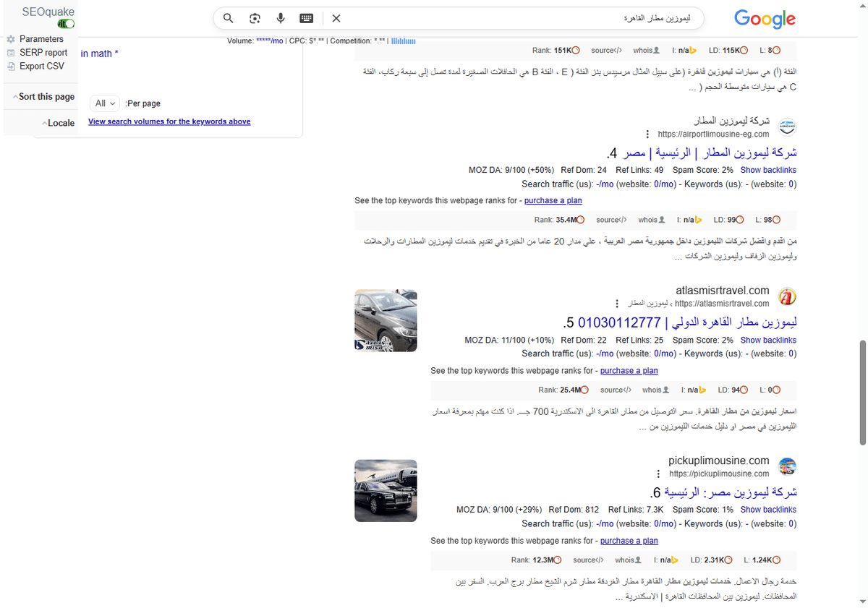Start voice search with the microphone icon
Screen dimensions: 868x608
coord(281,18)
